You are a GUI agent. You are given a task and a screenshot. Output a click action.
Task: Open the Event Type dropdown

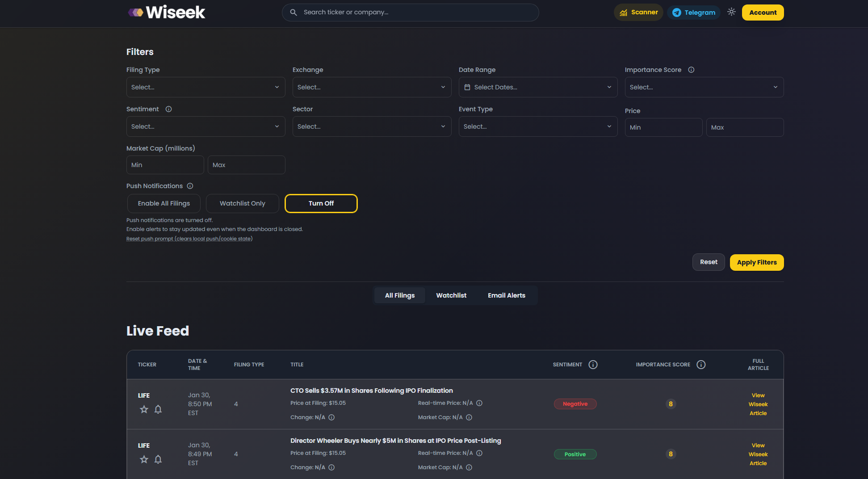pos(537,126)
